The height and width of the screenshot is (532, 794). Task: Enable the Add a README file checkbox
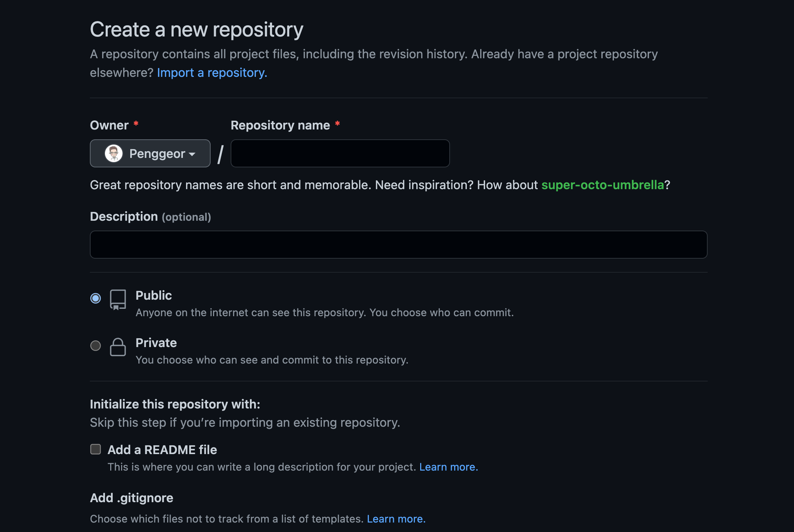95,449
